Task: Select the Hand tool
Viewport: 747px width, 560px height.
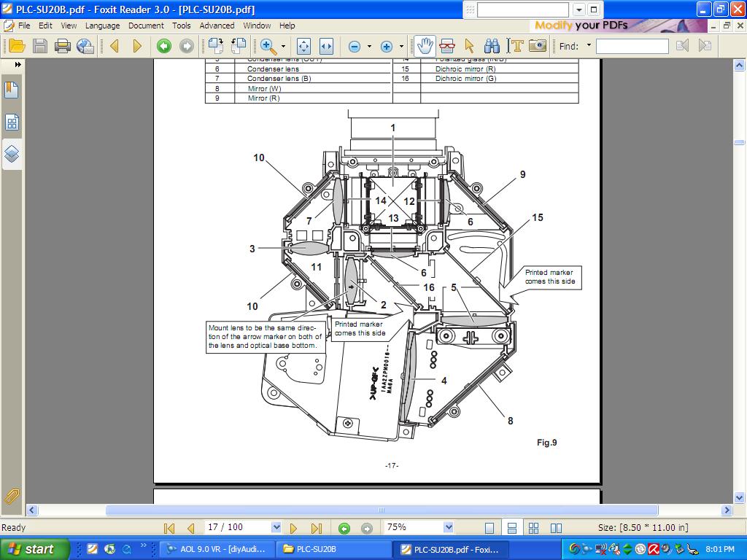Action: coord(424,46)
